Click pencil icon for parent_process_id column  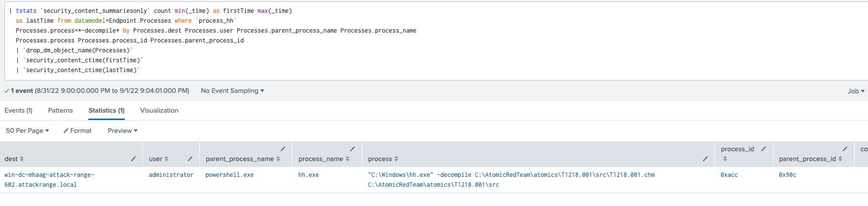pos(845,149)
